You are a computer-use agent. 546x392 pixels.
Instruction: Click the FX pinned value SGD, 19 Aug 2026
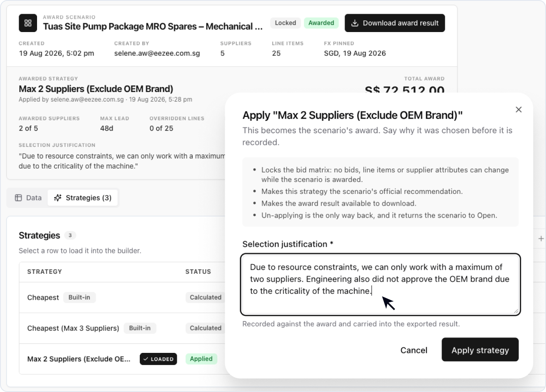[x=355, y=53]
